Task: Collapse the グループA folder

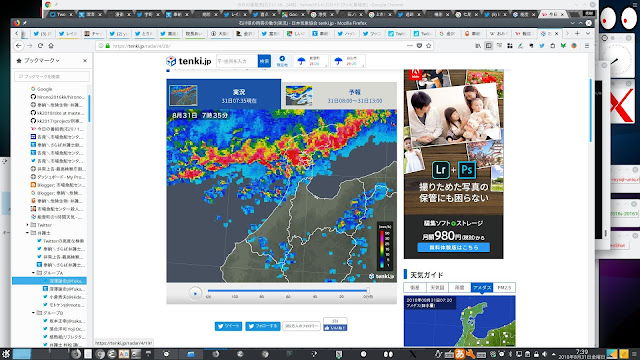Action: click(x=33, y=273)
